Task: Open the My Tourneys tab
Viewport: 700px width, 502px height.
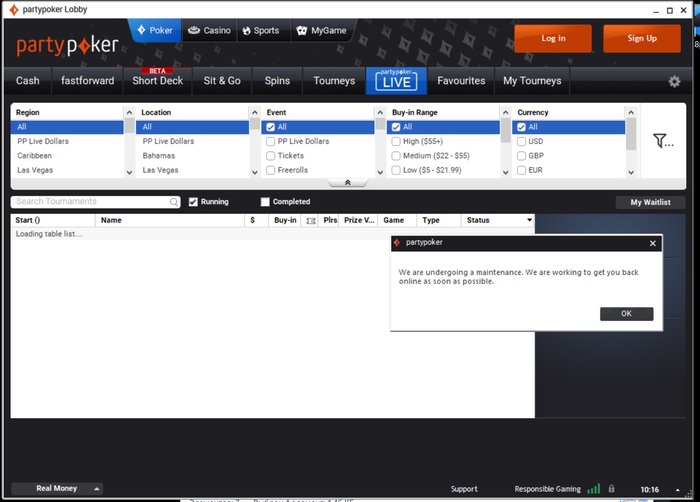Action: (x=532, y=81)
